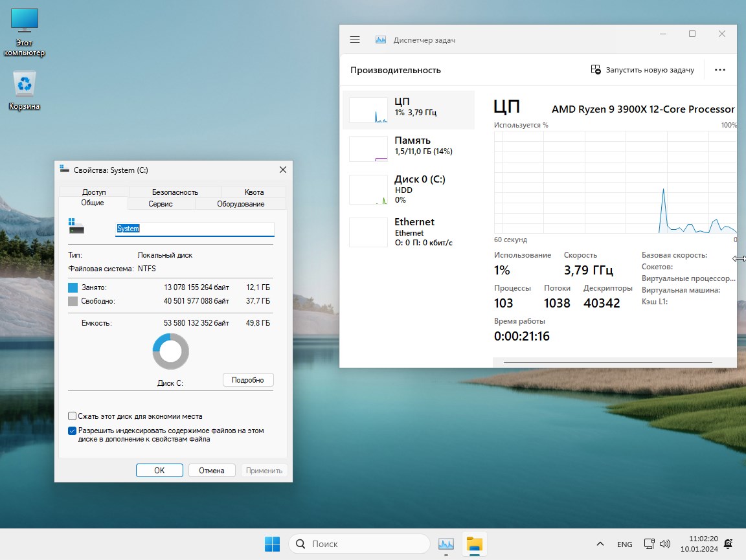Uncheck allow indexing file contents checkbox

click(x=73, y=431)
